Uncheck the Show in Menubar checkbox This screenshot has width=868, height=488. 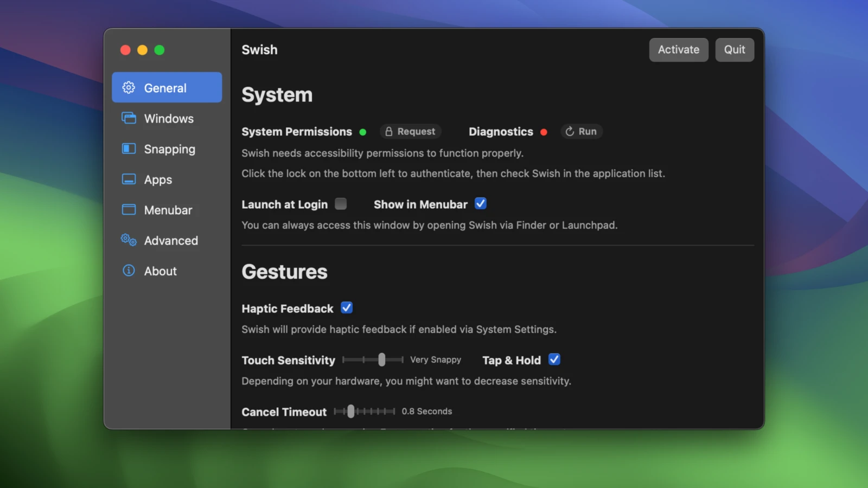pos(481,204)
